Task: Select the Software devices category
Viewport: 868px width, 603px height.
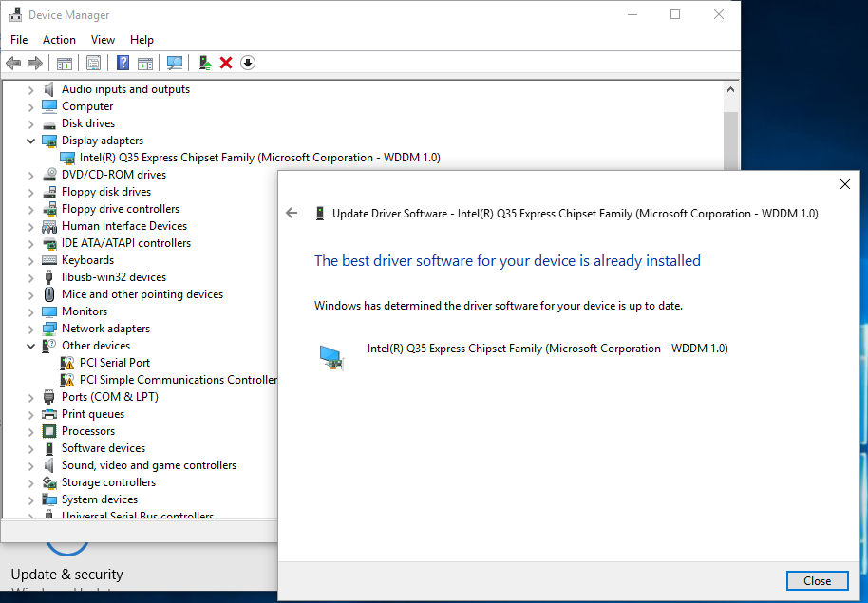Action: point(104,448)
